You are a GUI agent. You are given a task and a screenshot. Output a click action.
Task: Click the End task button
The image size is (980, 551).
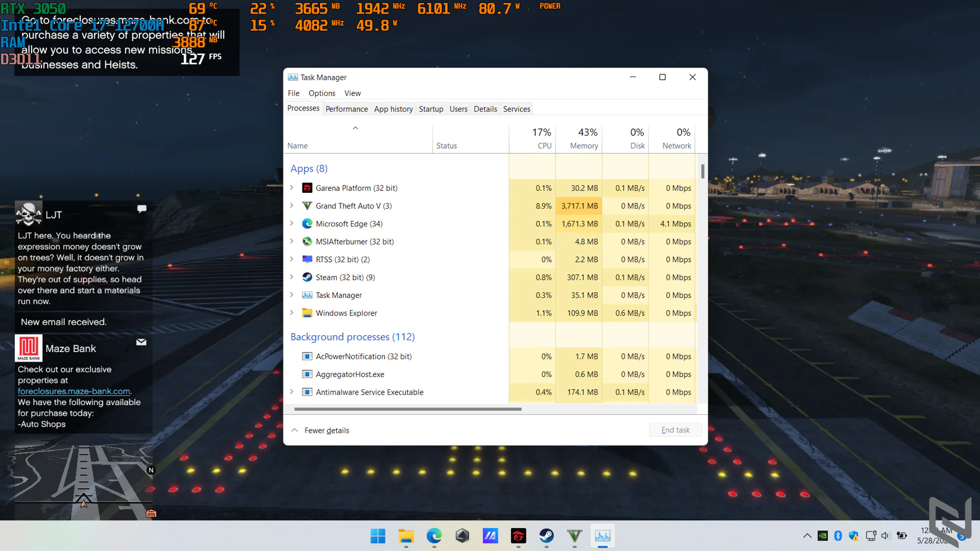(x=675, y=430)
